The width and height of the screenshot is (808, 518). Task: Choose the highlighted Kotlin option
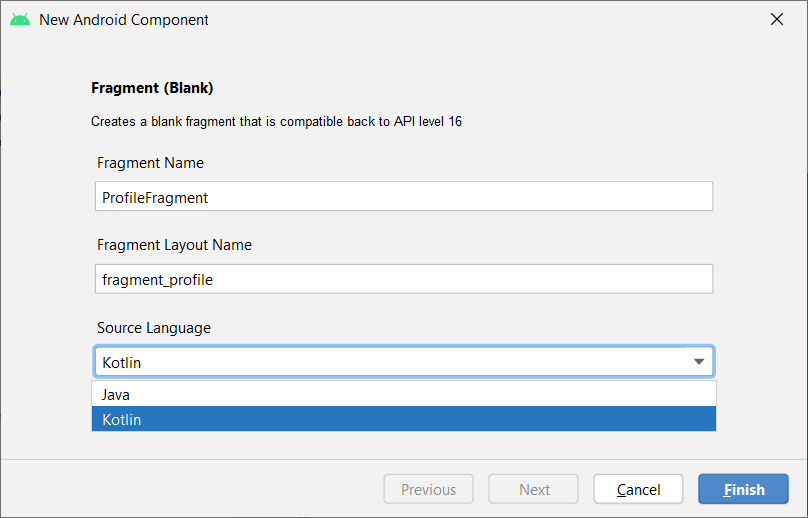404,419
